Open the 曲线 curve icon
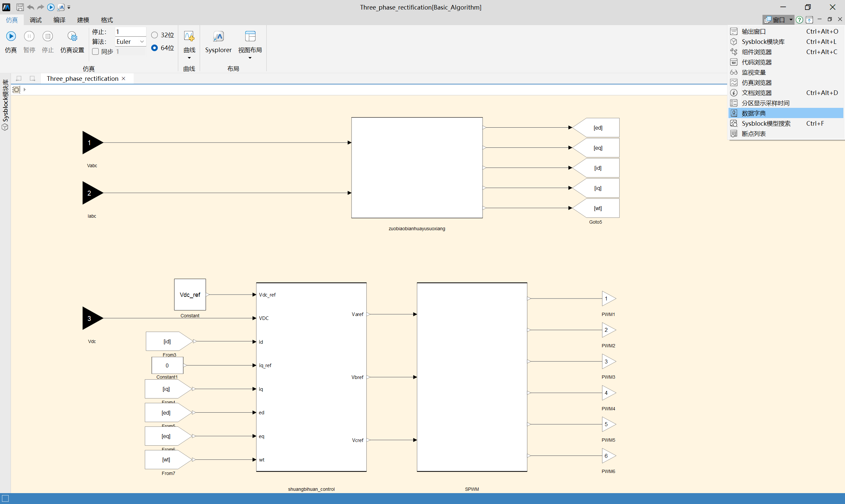The width and height of the screenshot is (845, 504). [x=189, y=36]
